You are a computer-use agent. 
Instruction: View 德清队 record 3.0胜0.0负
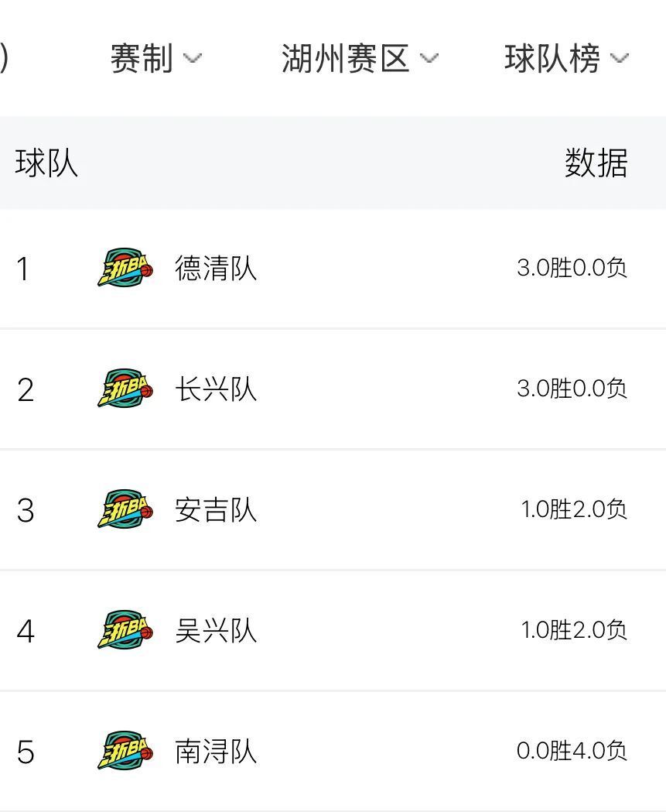click(572, 268)
